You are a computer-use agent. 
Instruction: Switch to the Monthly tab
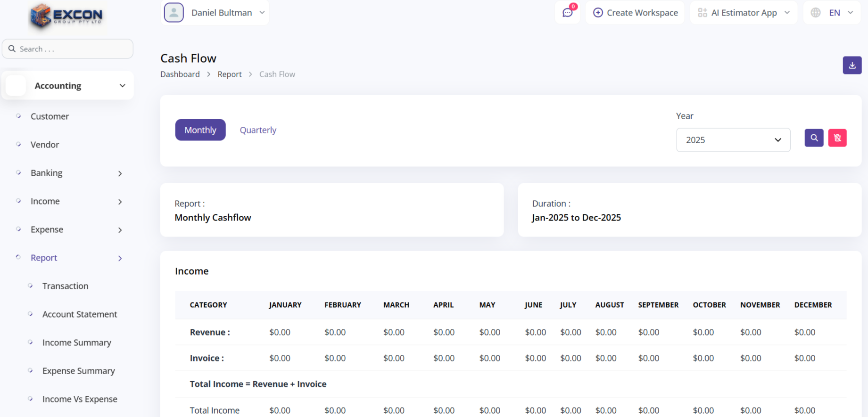[x=200, y=130]
